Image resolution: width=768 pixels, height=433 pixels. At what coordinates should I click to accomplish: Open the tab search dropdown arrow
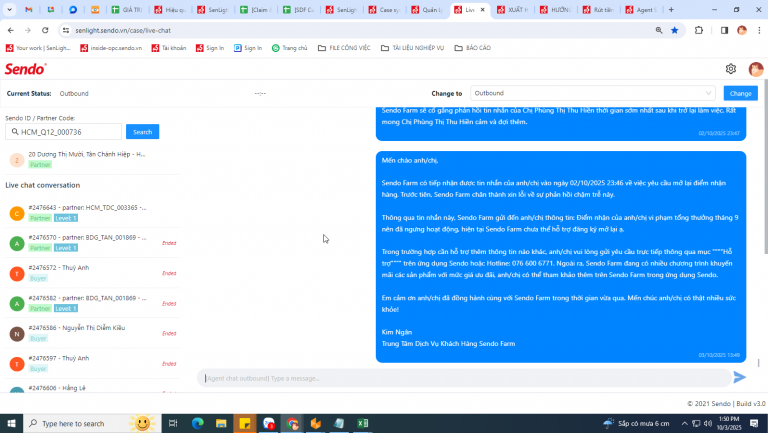pyautogui.click(x=9, y=9)
